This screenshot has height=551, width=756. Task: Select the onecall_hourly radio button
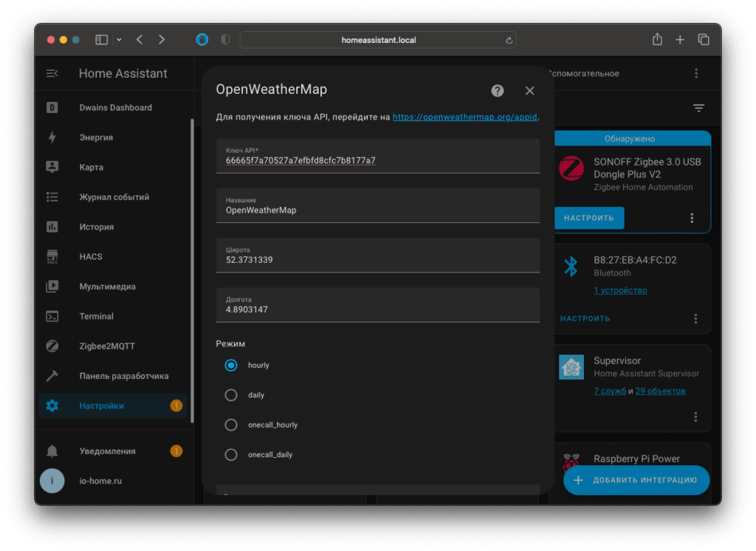[x=231, y=425]
